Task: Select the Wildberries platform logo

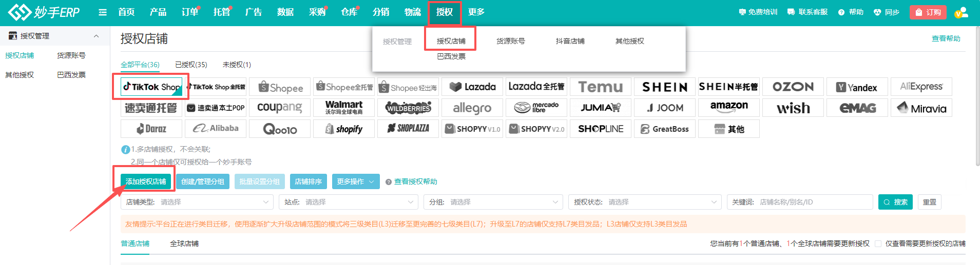Action: click(x=408, y=108)
